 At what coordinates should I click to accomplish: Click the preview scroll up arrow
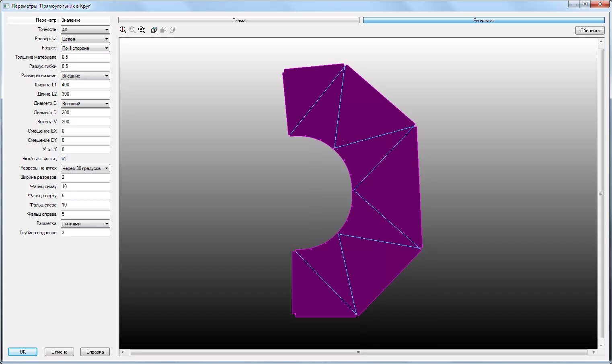601,41
